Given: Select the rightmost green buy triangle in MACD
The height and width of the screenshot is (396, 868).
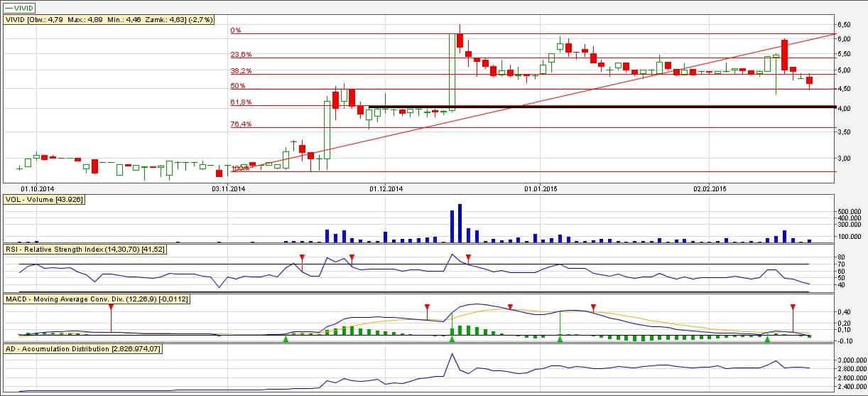Looking at the screenshot, I should click(766, 340).
